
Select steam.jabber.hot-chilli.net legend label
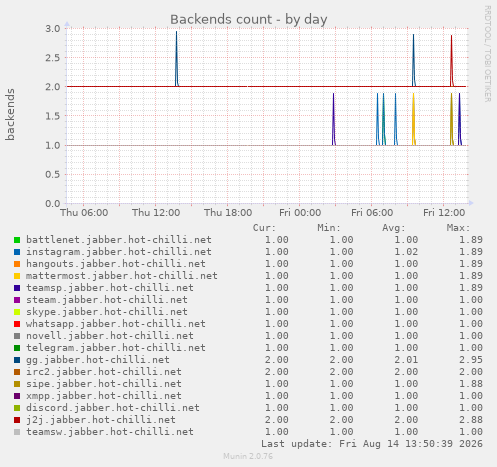pos(107,300)
